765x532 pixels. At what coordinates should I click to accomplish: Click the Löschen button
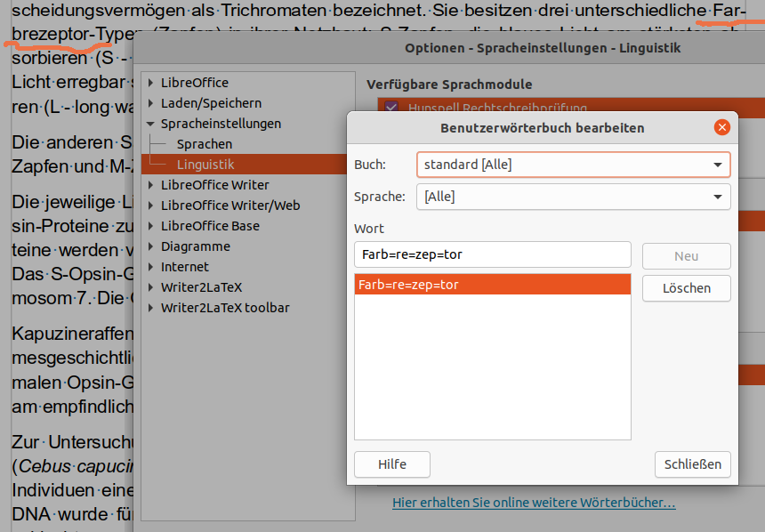(x=686, y=288)
